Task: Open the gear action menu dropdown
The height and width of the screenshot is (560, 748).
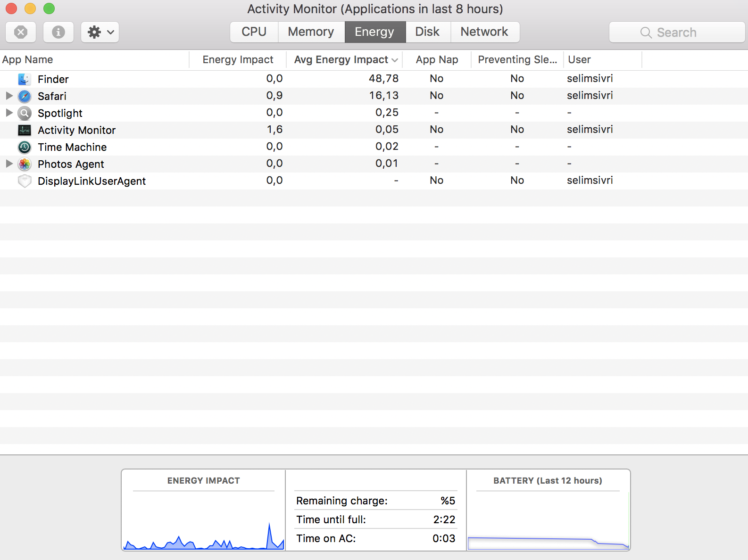Action: 100,32
